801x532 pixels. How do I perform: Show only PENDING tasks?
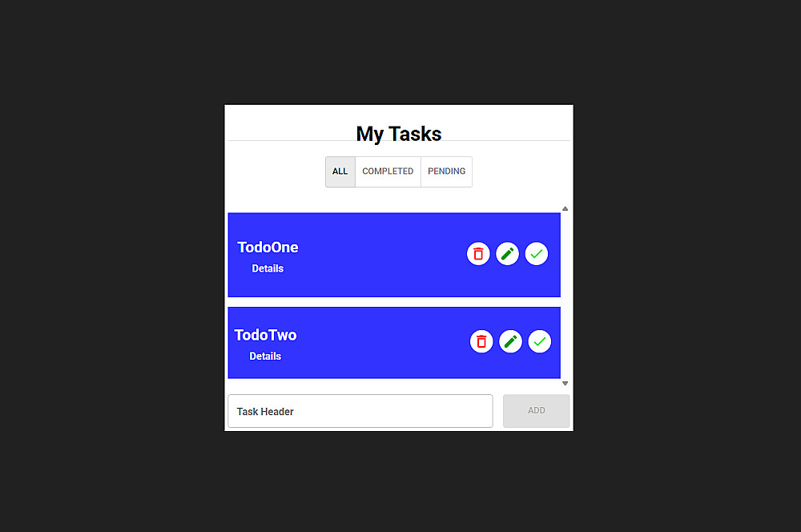point(446,171)
